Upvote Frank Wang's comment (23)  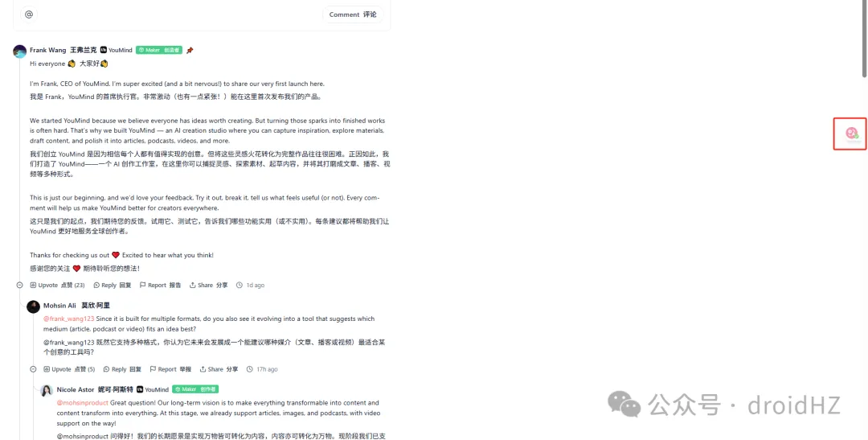point(58,285)
